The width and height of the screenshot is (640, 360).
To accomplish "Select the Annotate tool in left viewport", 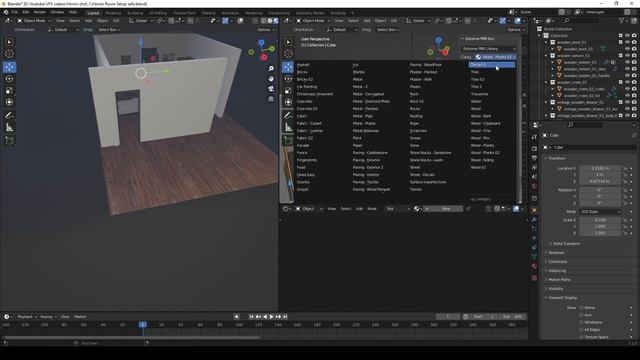I will (x=9, y=116).
